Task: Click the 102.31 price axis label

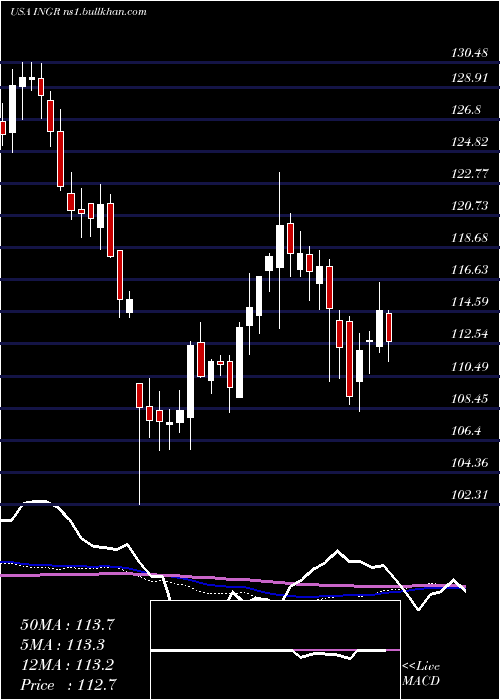Action: point(469,495)
